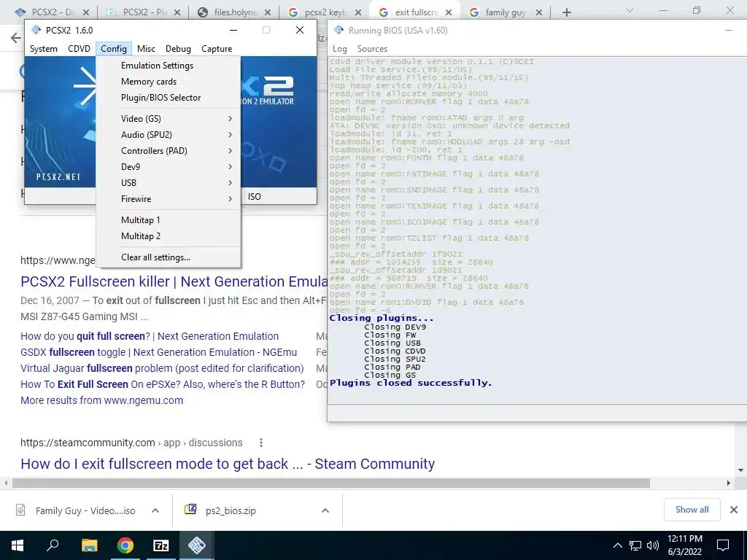Open PCSX2 Fullscreen killer search result
The height and width of the screenshot is (560, 747).
[x=174, y=281]
